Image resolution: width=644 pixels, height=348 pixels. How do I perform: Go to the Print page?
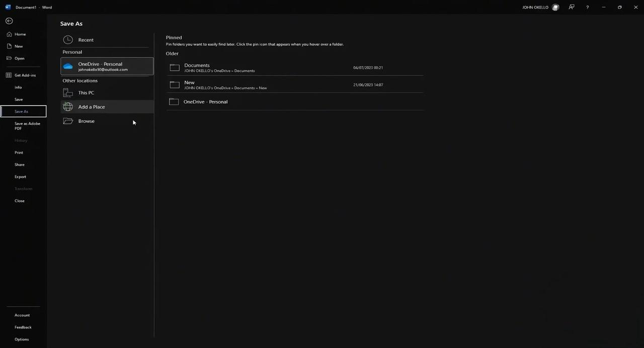[x=19, y=152]
